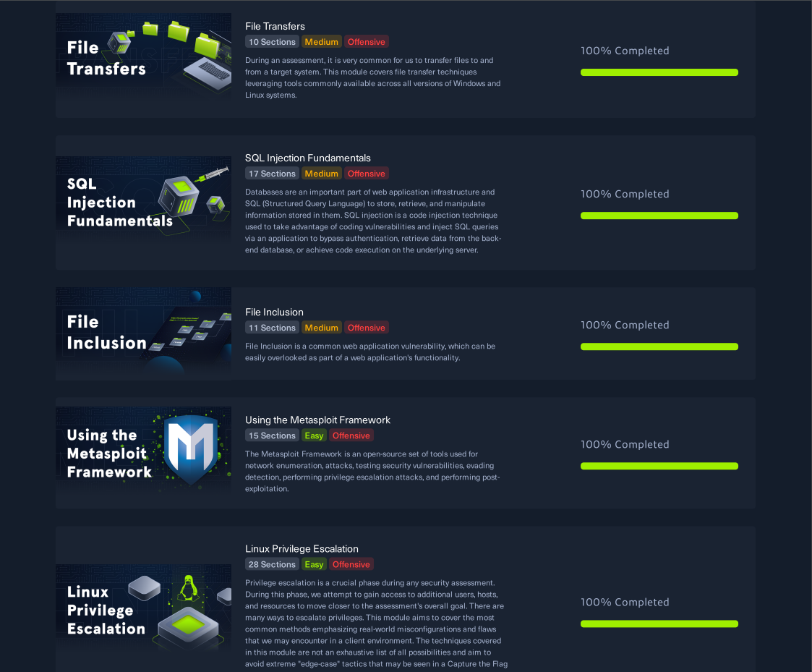Open Using the Metasploit Framework title
Viewport: 812px width, 672px height.
(x=317, y=420)
